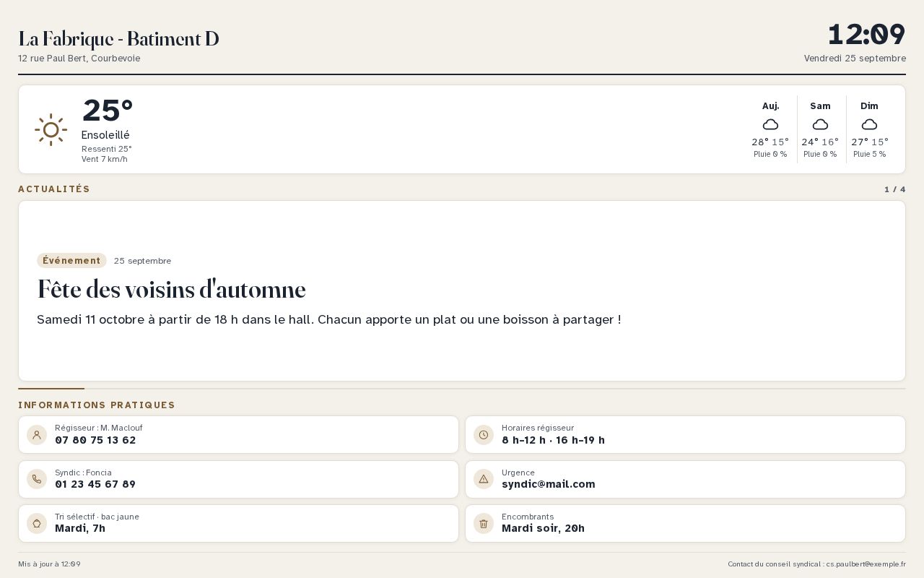
Task: Click the syndic@mail.com emergency address
Action: [x=549, y=484]
